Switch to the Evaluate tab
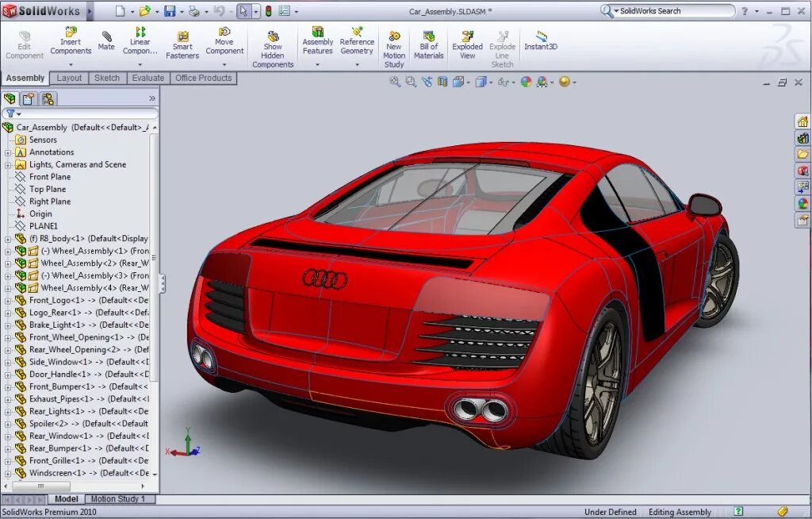812x519 pixels. pos(147,78)
